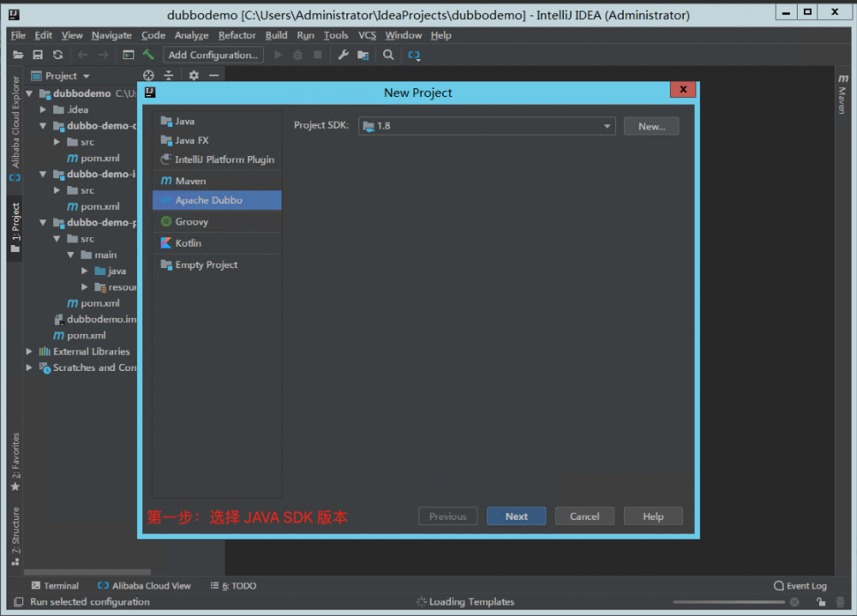
Task: Open the Tools menu
Action: 336,35
